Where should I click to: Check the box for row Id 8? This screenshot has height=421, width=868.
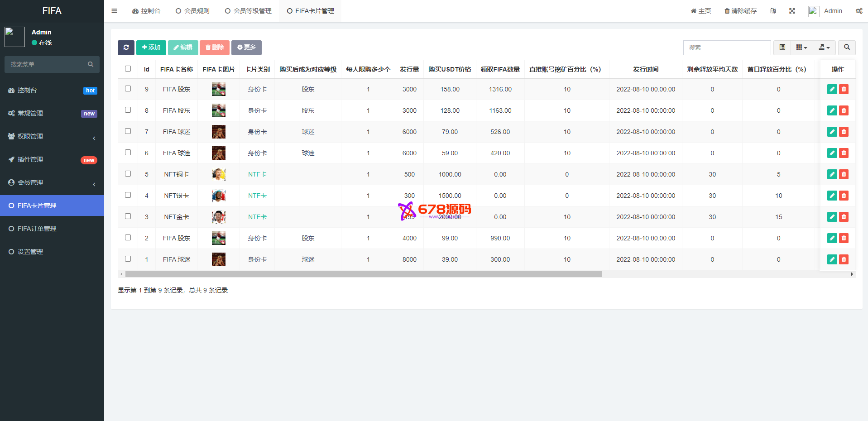[128, 110]
